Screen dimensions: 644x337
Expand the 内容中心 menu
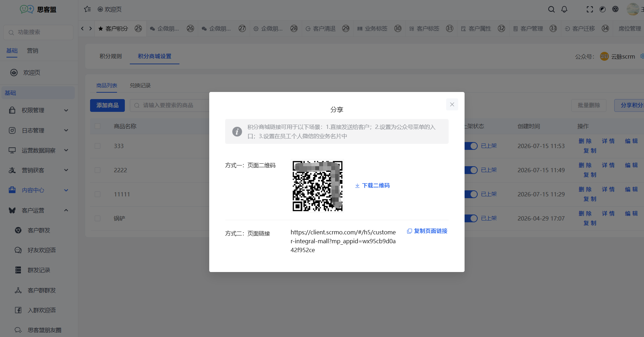pyautogui.click(x=39, y=190)
